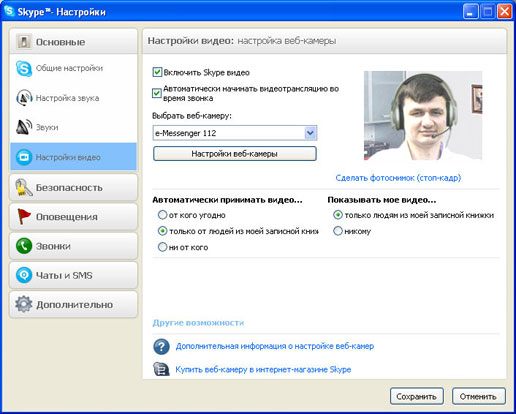
Task: Expand the Чаты и SMS section
Action: 73,275
